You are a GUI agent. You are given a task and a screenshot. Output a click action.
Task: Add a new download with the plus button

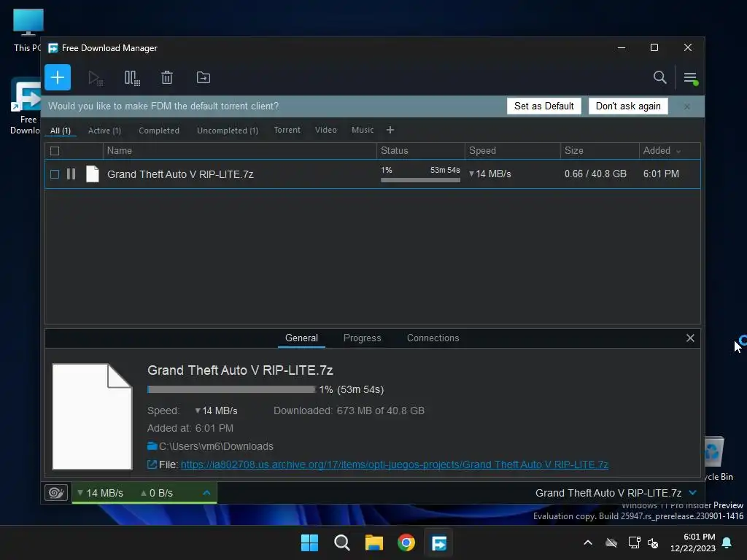(x=58, y=77)
